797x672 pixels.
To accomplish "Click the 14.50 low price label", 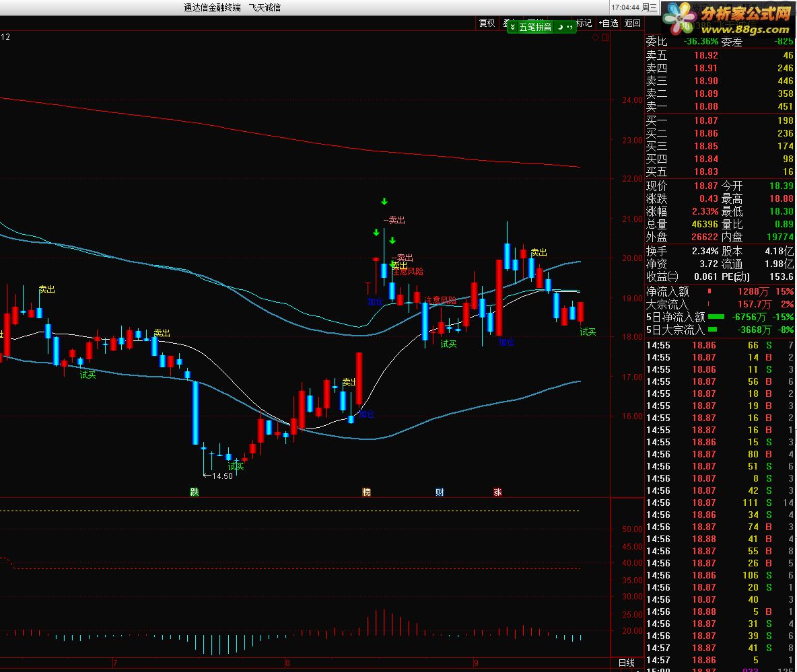I will tap(222, 476).
